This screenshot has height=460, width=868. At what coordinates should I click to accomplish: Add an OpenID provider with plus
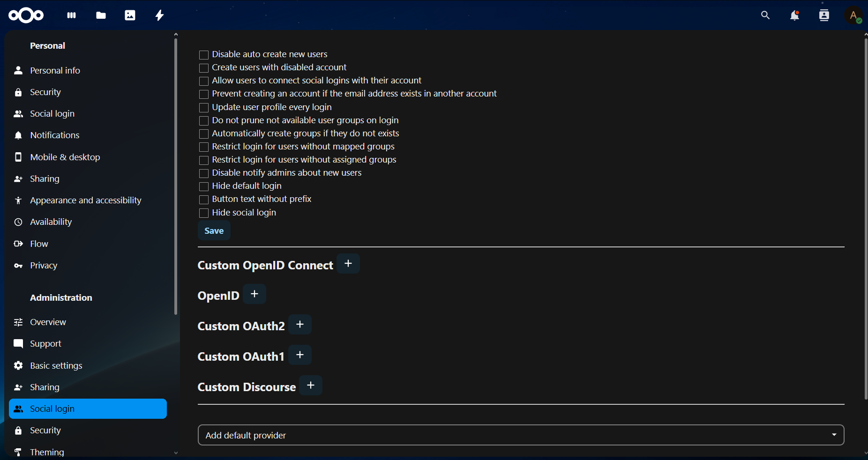click(254, 294)
